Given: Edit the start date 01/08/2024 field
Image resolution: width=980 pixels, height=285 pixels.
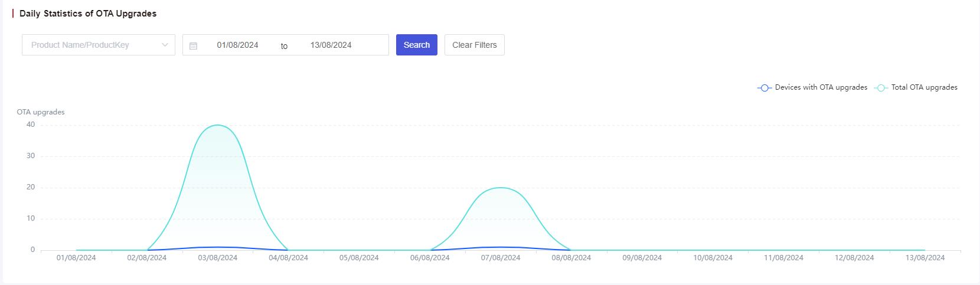Looking at the screenshot, I should [237, 45].
